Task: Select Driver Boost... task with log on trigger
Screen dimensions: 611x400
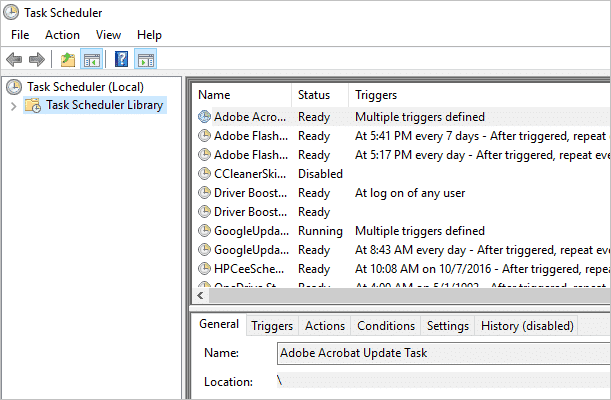Action: 250,192
